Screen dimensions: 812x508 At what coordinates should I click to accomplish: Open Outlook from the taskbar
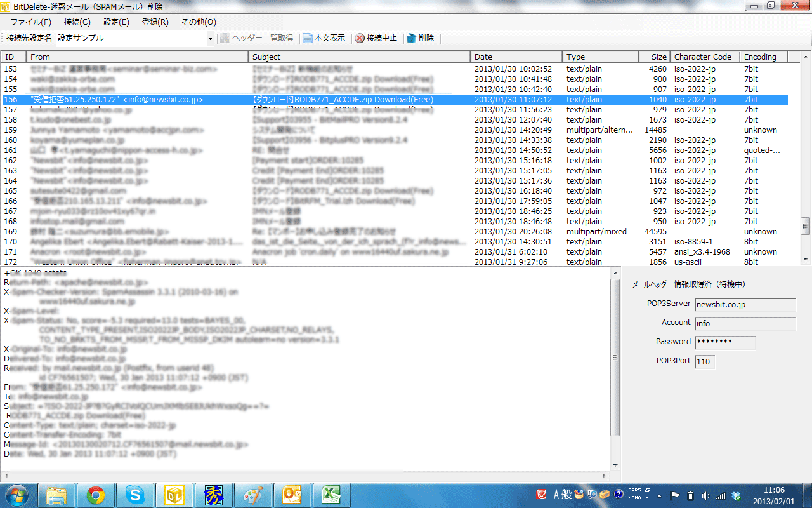(x=291, y=494)
